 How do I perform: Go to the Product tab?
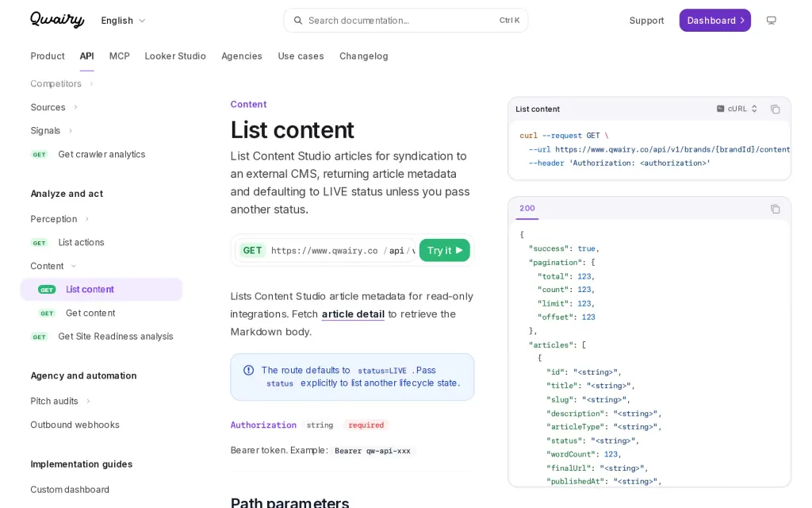click(48, 56)
